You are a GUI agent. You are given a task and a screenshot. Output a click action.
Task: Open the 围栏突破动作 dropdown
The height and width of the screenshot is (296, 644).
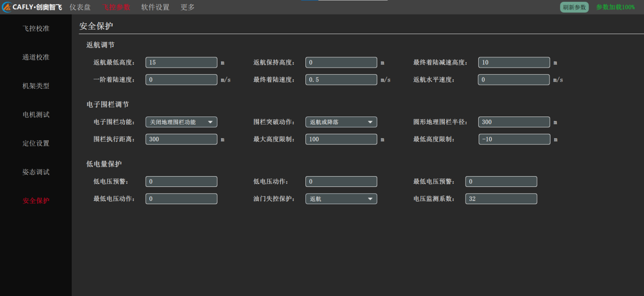tap(341, 122)
